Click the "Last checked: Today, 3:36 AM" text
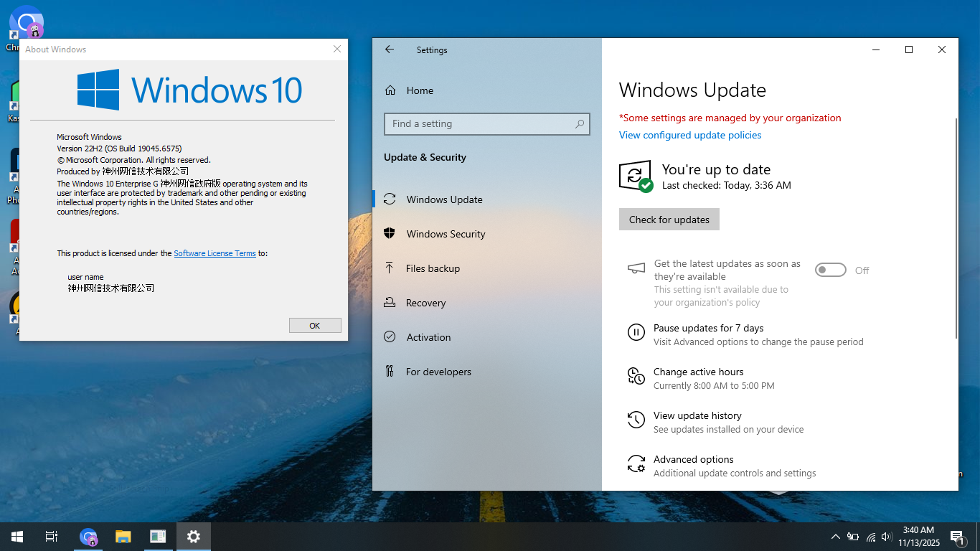This screenshot has width=980, height=551. 727,185
